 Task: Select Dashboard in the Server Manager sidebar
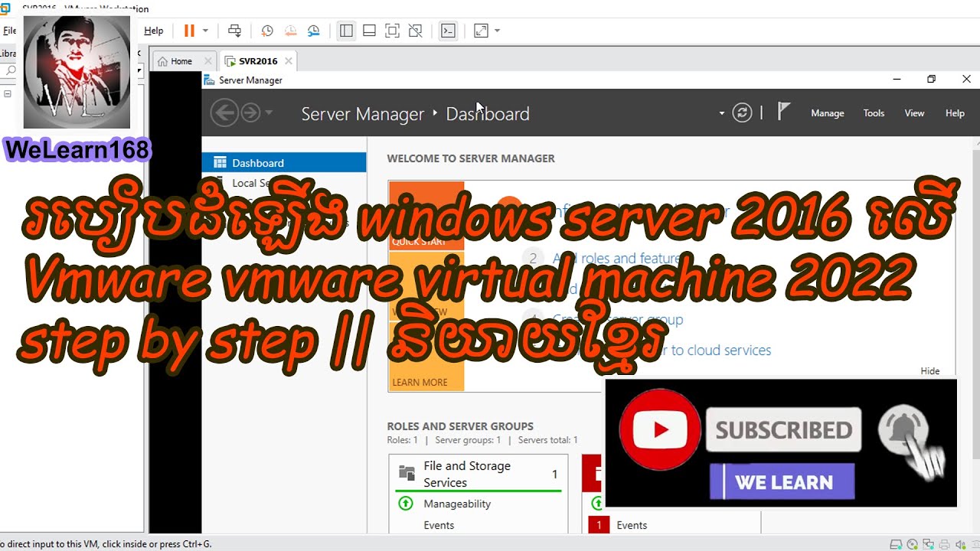point(284,162)
